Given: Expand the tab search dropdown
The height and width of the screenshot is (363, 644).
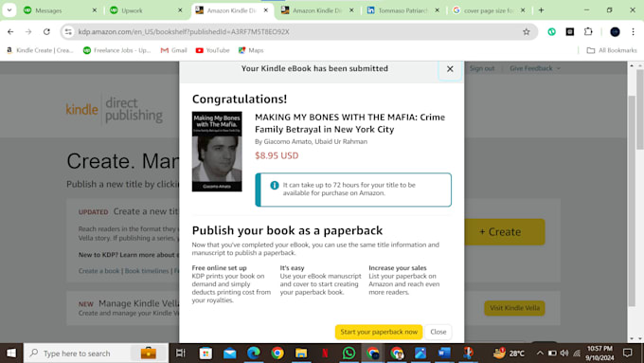Looking at the screenshot, I should click(9, 10).
